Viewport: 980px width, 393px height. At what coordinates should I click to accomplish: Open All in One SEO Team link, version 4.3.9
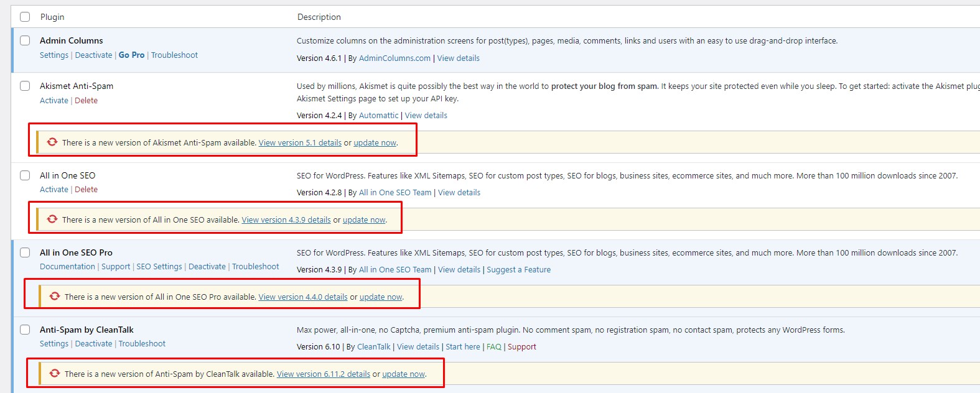pos(395,269)
